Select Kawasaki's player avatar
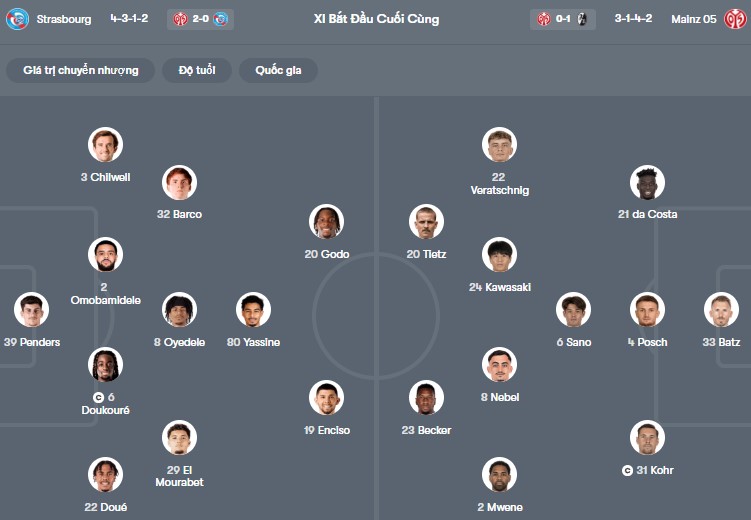The image size is (751, 520). click(x=499, y=255)
